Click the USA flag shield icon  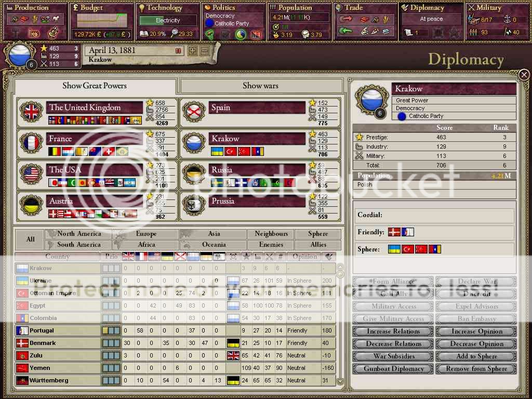point(31,174)
